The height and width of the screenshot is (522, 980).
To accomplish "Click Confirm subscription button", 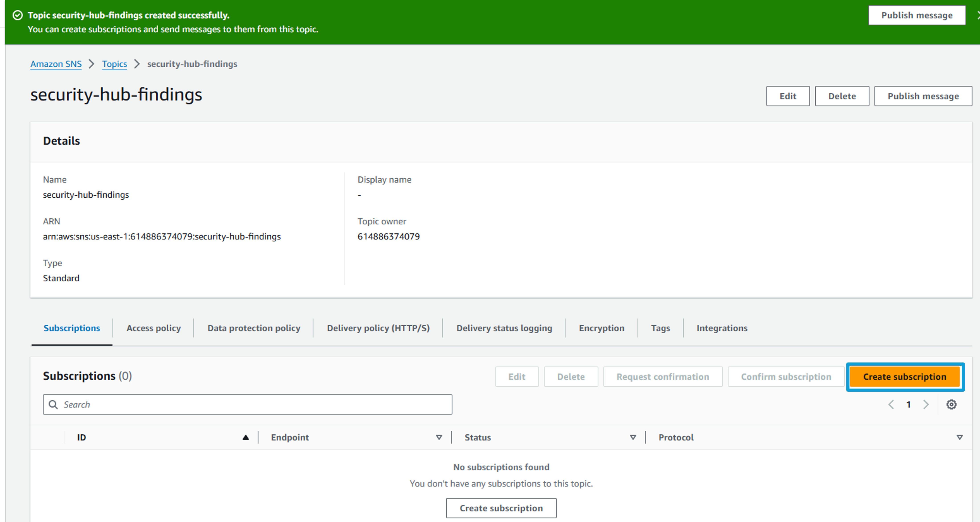I will coord(786,377).
